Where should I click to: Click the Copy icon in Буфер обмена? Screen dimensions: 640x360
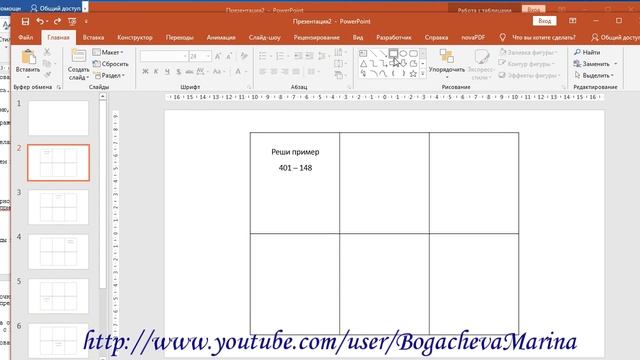[47, 63]
